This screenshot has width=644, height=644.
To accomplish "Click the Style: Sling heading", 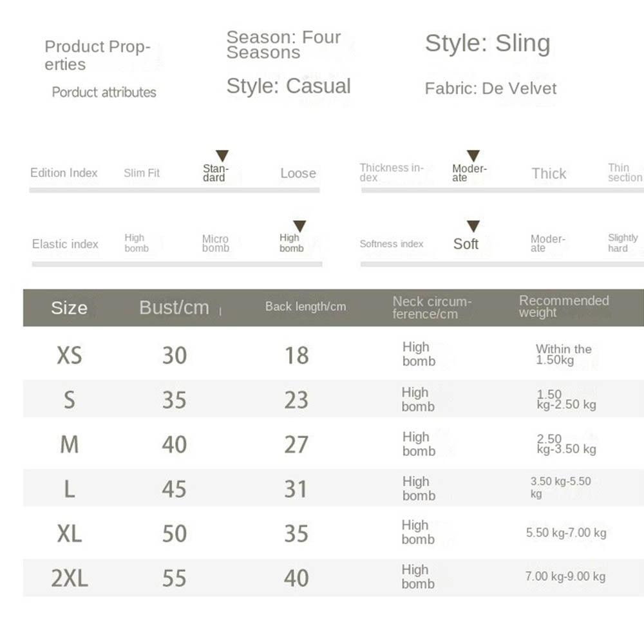I will pos(488,44).
